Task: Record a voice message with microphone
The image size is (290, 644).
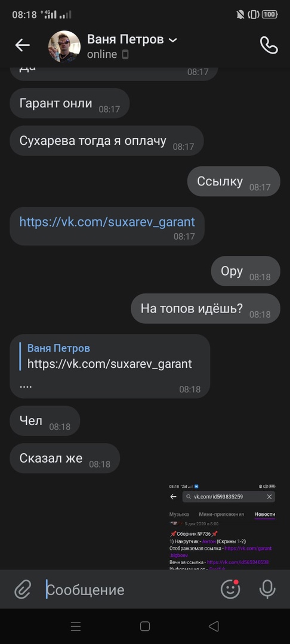Action: point(267,589)
